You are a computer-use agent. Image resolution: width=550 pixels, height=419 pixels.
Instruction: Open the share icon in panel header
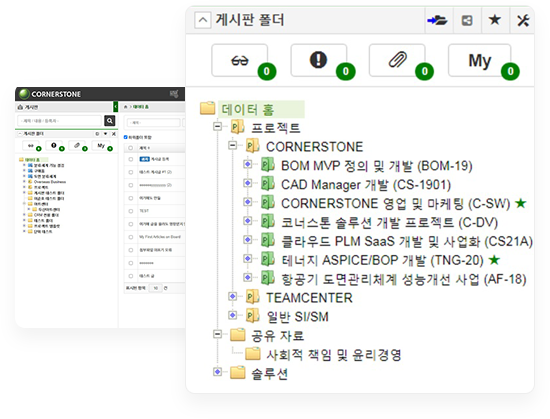[467, 20]
